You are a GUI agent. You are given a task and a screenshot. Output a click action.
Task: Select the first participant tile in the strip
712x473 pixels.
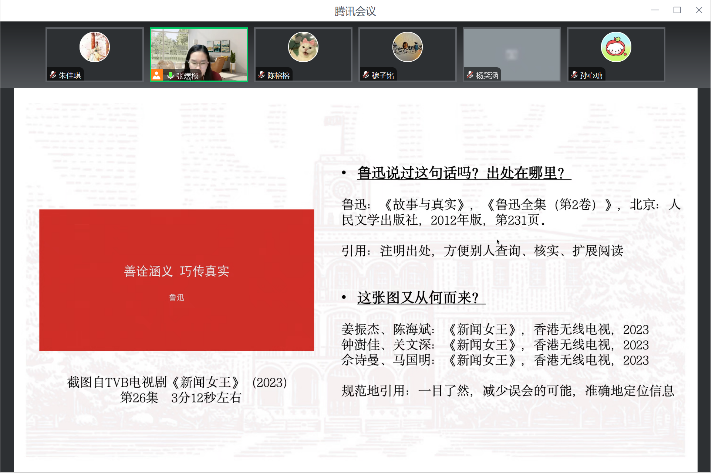pyautogui.click(x=95, y=54)
